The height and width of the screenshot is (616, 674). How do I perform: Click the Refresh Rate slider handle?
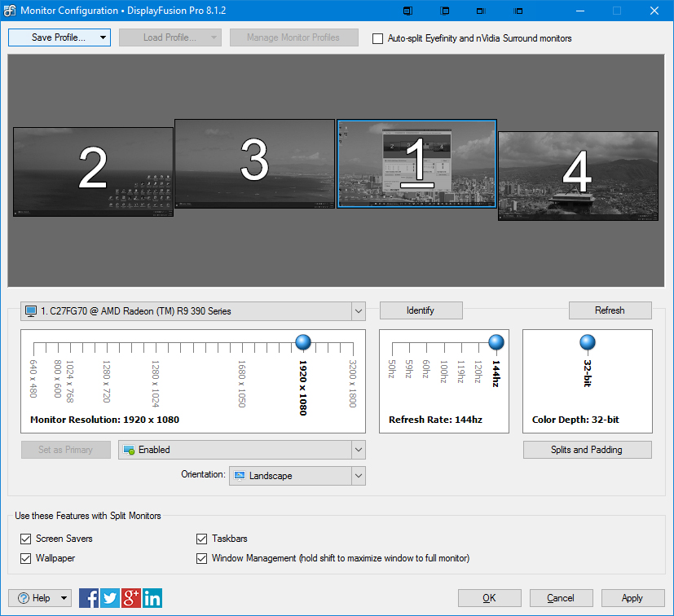coord(496,342)
